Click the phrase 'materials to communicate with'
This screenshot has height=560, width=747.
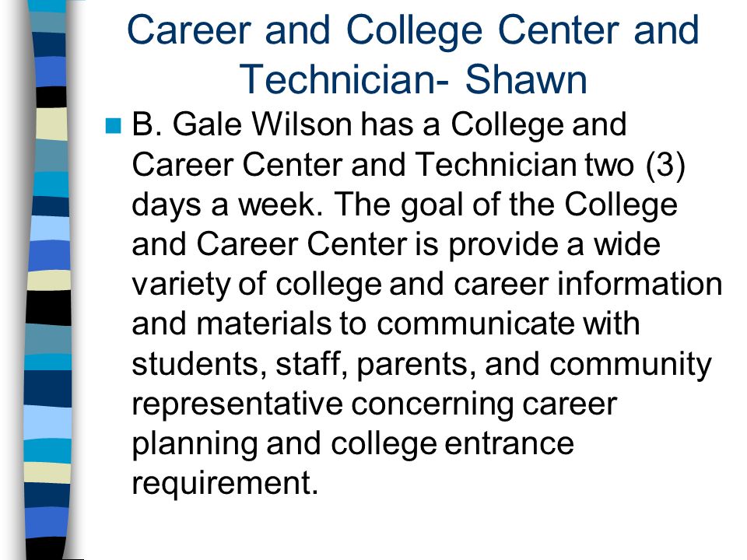click(x=417, y=324)
